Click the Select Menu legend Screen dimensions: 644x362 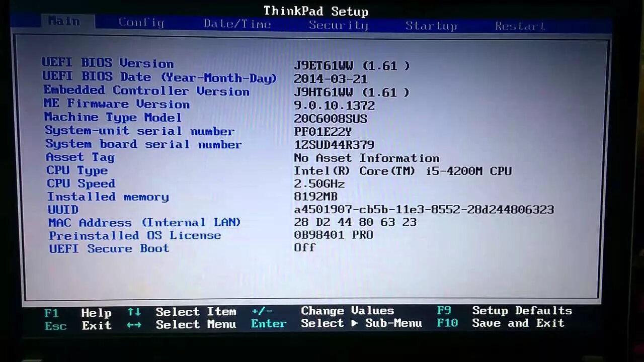196,324
